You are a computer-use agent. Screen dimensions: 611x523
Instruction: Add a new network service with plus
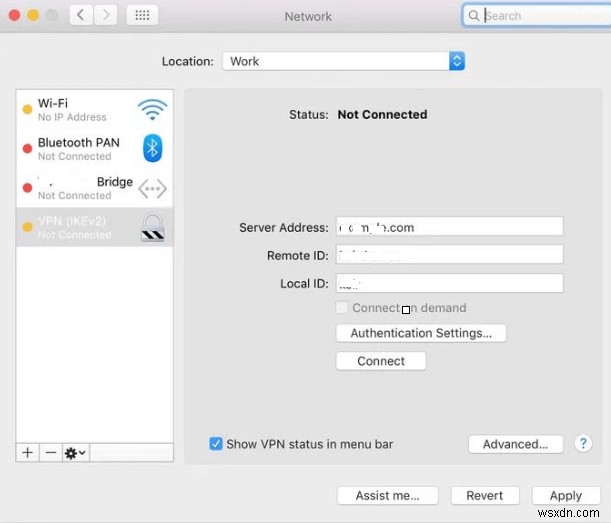27,453
